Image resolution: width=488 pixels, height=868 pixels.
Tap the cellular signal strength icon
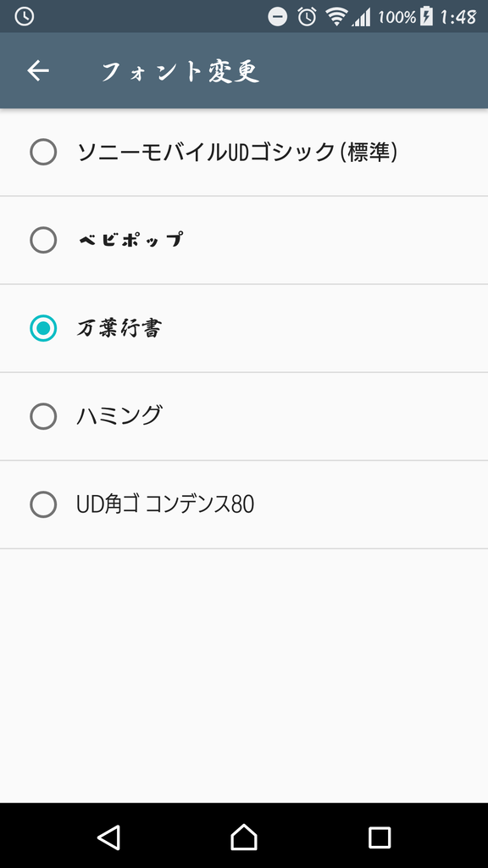(361, 17)
